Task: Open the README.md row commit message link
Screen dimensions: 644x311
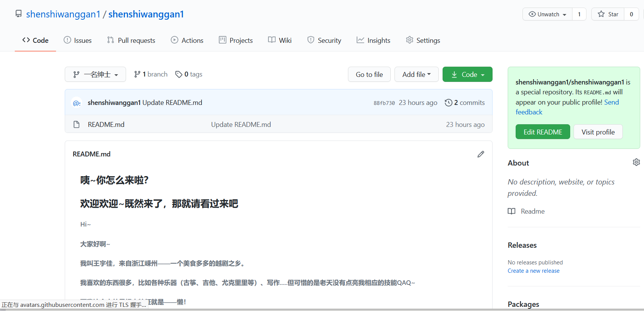Action: point(241,125)
